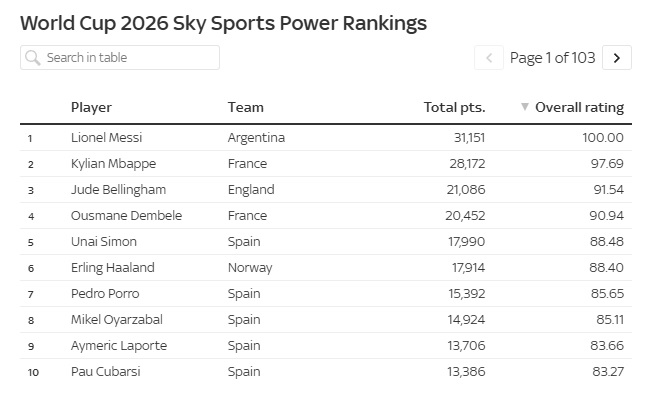Click on Jude Bellingham's name
This screenshot has width=651, height=395.
[118, 190]
